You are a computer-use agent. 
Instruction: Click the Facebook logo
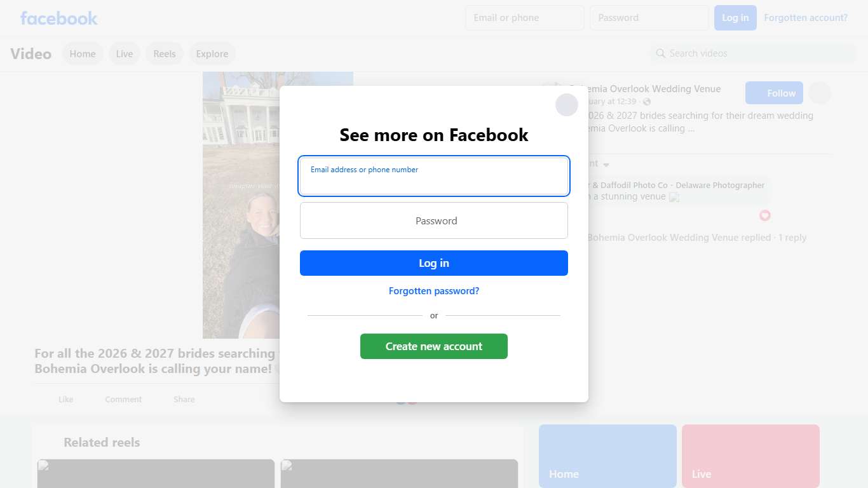[x=59, y=18]
